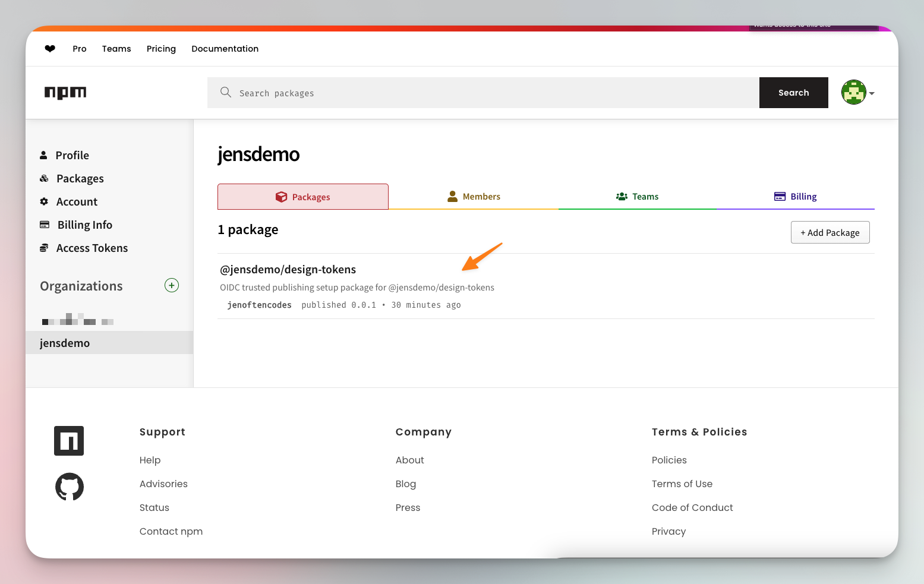
Task: Switch to the organization Teams tab
Action: 638,197
